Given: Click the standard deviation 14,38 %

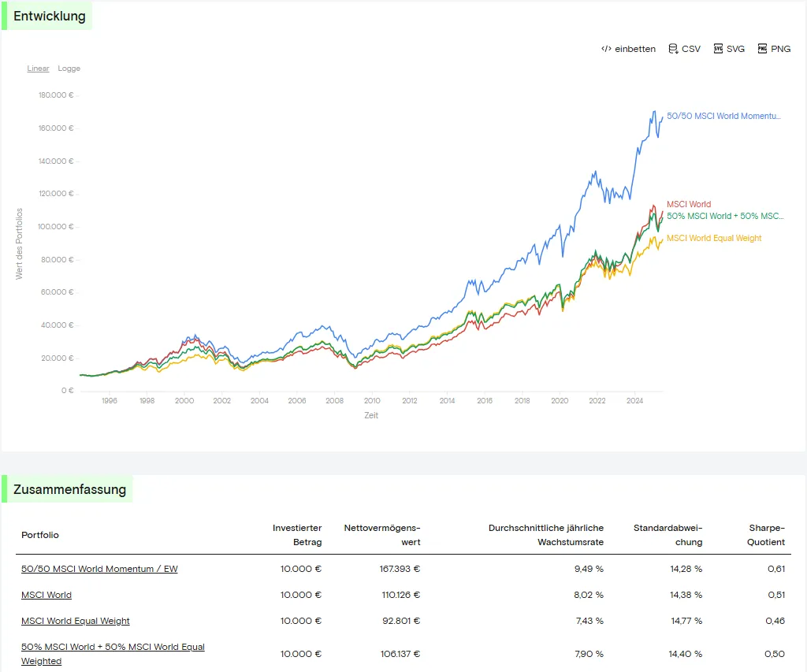Looking at the screenshot, I should (x=686, y=595).
